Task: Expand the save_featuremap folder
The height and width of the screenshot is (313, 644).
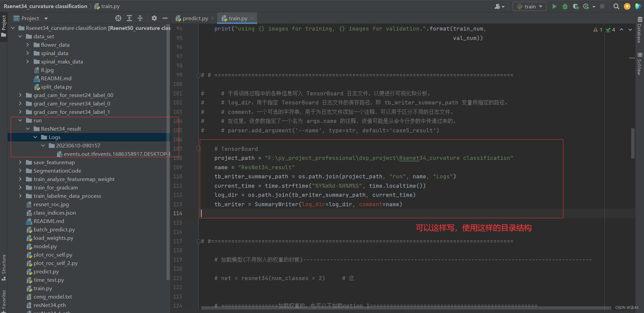Action: click(x=20, y=162)
